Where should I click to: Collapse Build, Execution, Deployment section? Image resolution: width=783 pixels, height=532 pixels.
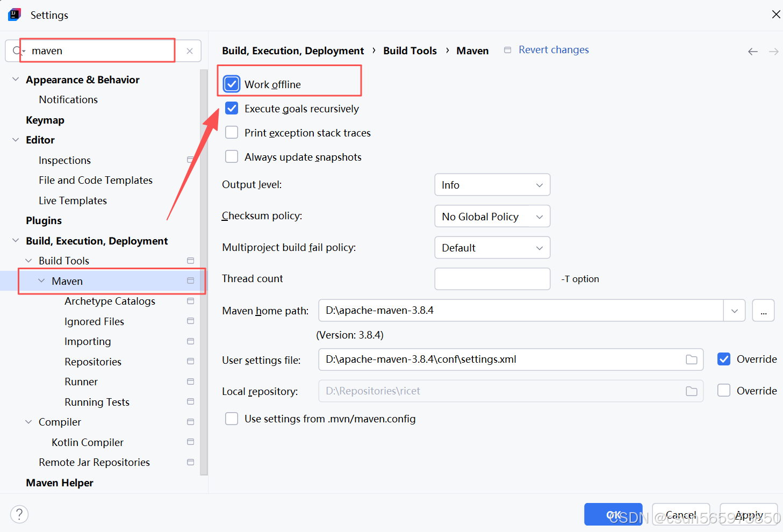click(x=16, y=240)
